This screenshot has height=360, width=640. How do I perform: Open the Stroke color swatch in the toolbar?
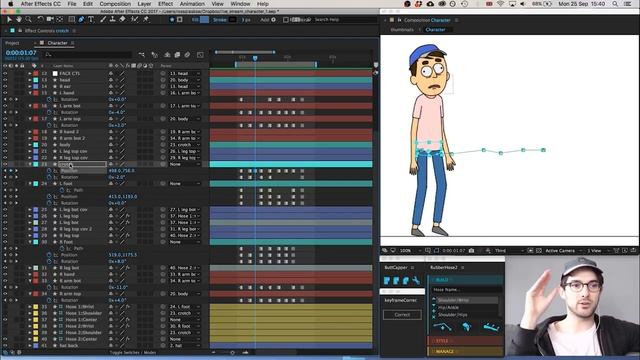(x=232, y=20)
